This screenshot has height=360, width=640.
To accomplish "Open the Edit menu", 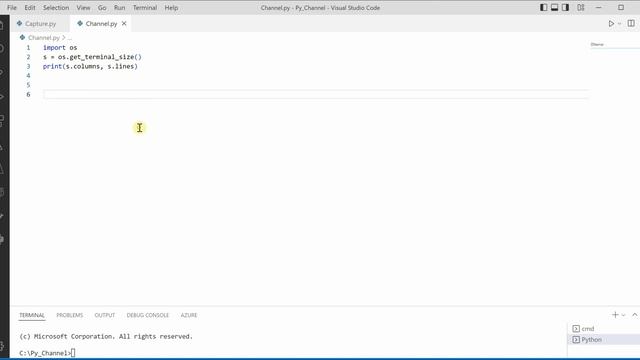I will coord(30,8).
